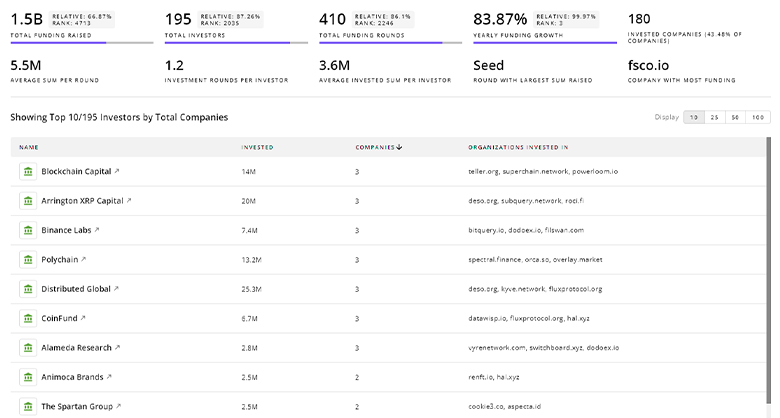Click the CoinFund institution icon
The image size is (780, 418).
[x=28, y=318]
